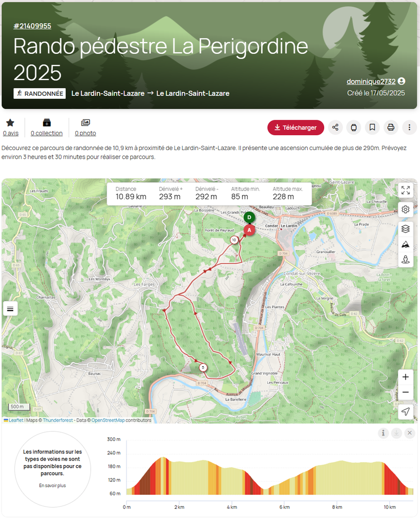Share this route via share icon

point(335,128)
